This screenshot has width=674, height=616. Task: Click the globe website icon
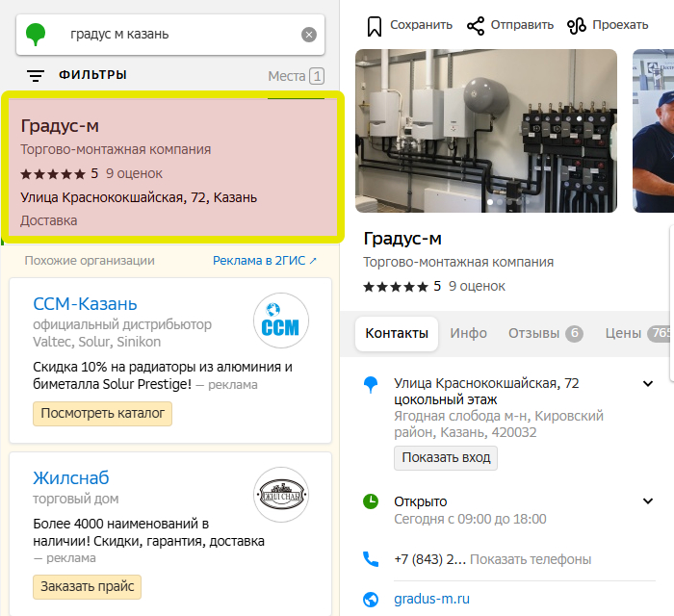[x=371, y=600]
